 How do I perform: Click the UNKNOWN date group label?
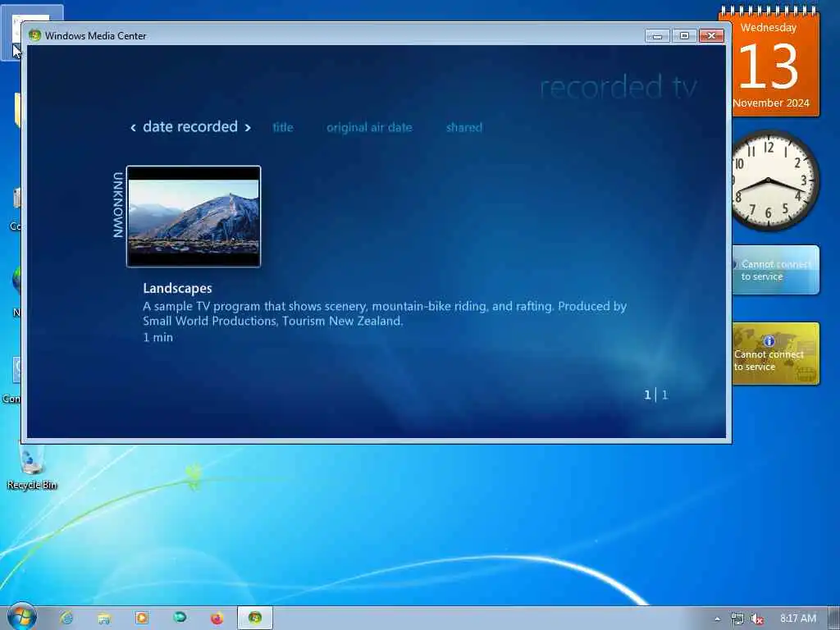click(118, 204)
